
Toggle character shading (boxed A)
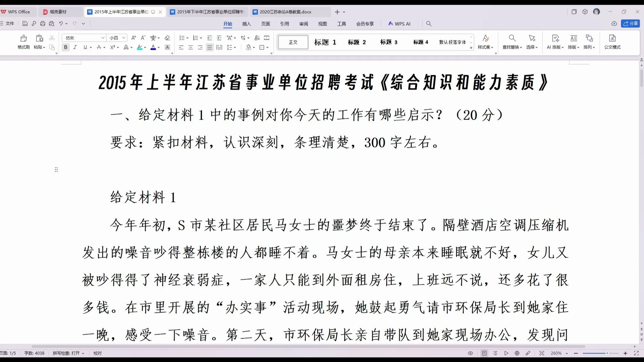(167, 47)
